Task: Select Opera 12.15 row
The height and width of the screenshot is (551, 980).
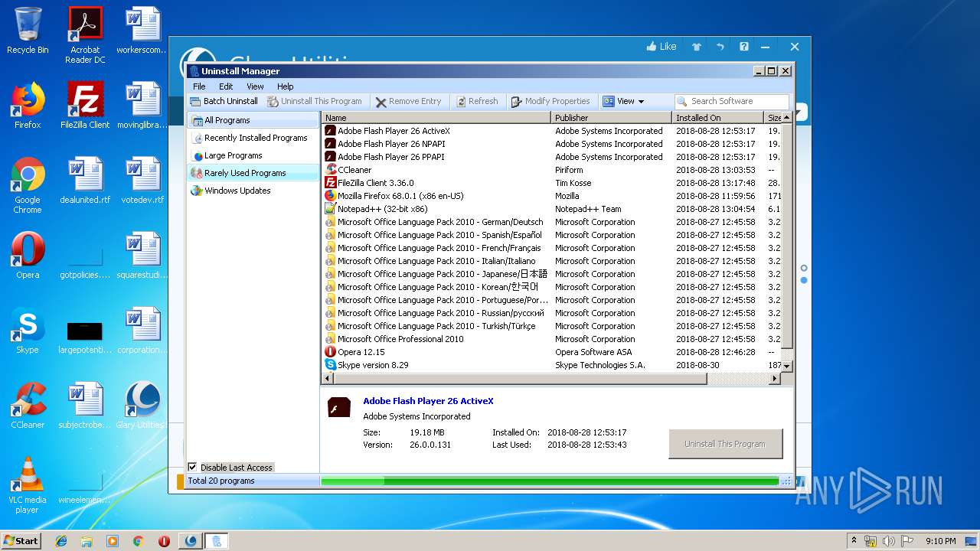Action: [551, 352]
